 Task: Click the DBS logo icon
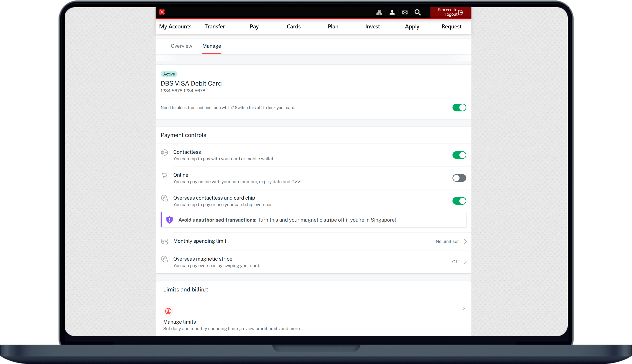pos(162,12)
